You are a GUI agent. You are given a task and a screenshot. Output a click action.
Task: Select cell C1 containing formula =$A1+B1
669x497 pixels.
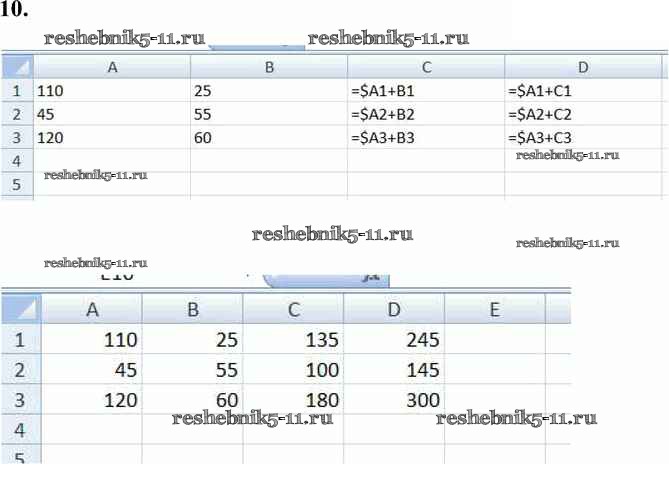[x=425, y=90]
